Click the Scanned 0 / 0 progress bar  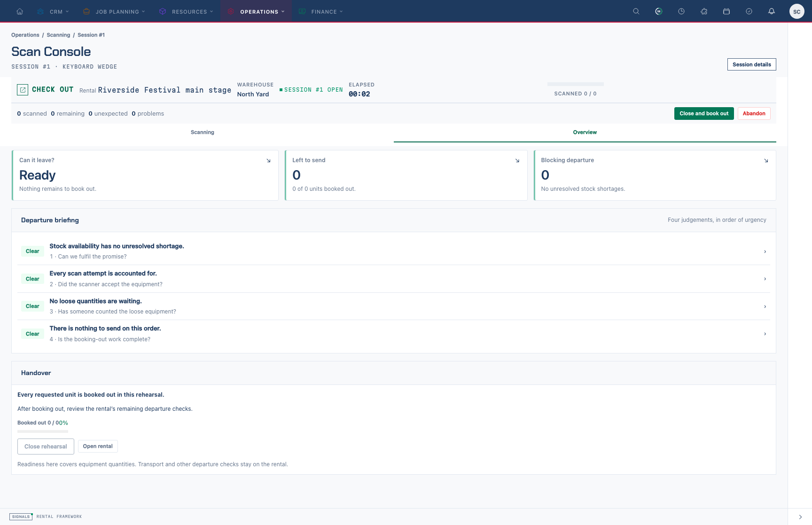pos(576,84)
